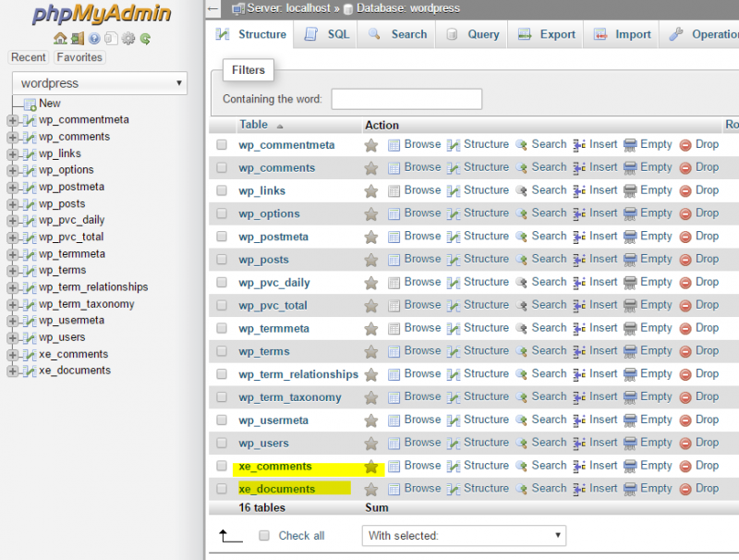Expand xe_documents in the sidebar tree
The image size is (739, 560).
pyautogui.click(x=13, y=371)
